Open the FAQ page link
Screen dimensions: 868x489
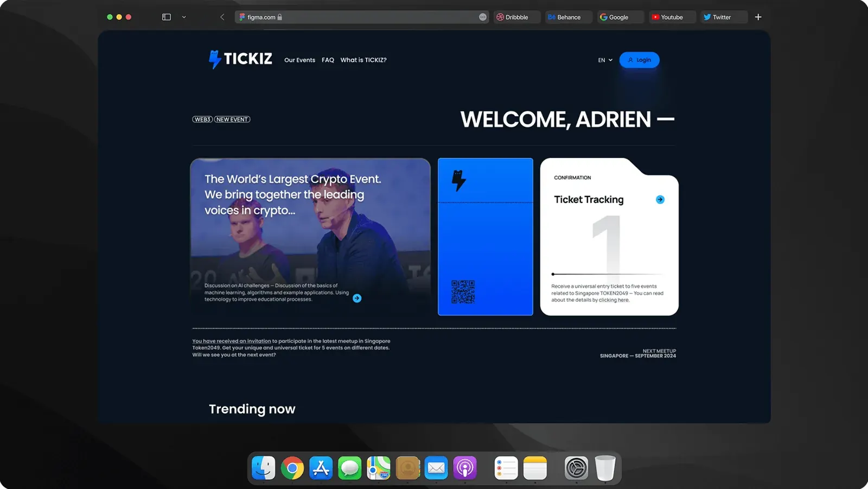click(x=328, y=60)
